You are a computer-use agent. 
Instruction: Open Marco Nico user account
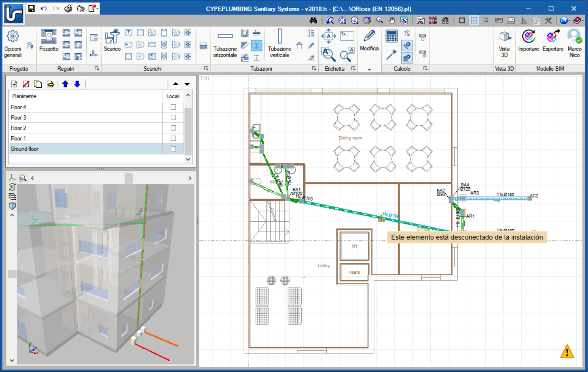(x=574, y=44)
